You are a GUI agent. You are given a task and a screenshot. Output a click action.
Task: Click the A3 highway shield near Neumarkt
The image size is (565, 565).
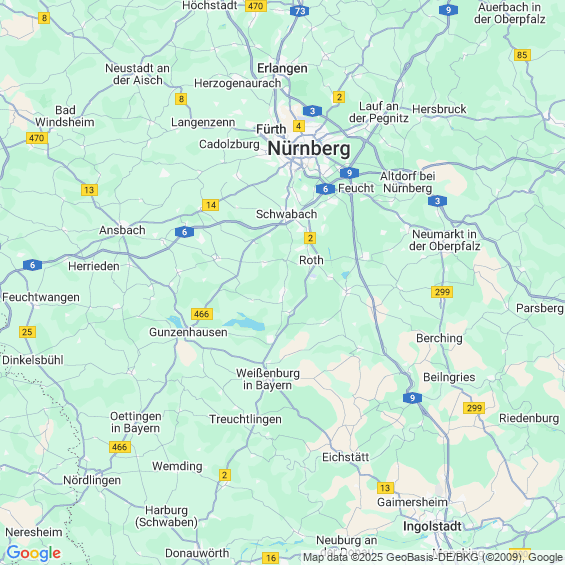tap(437, 201)
